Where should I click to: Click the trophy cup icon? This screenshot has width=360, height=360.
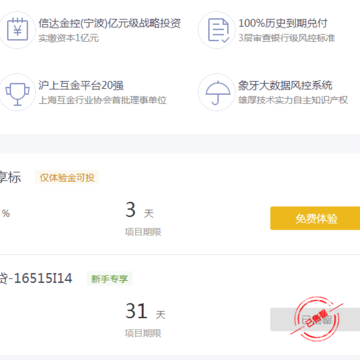point(16,92)
